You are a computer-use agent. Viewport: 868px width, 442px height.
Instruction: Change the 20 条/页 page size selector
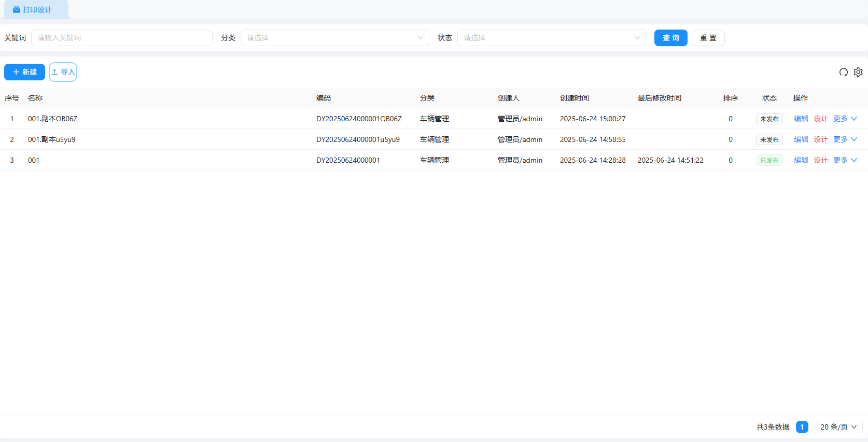(838, 427)
